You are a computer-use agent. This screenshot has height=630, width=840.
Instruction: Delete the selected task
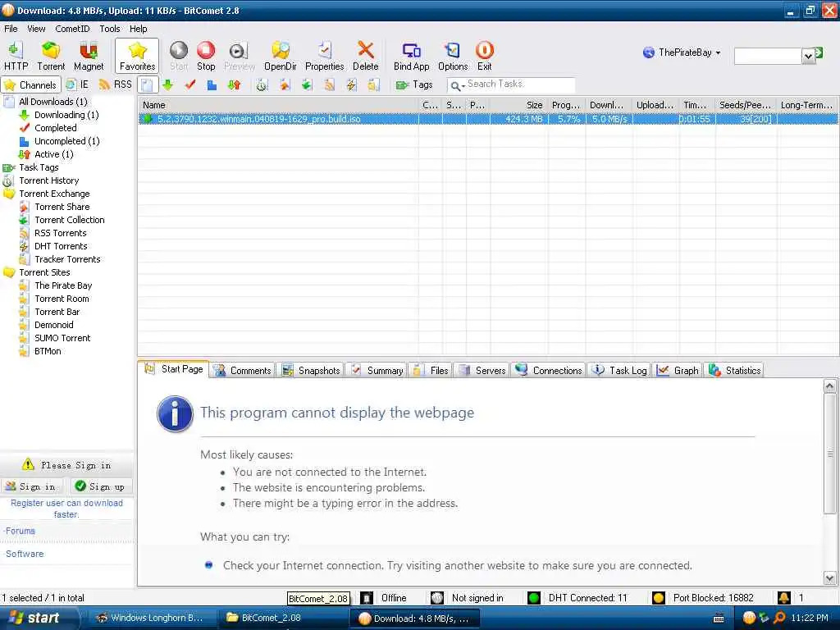[365, 56]
